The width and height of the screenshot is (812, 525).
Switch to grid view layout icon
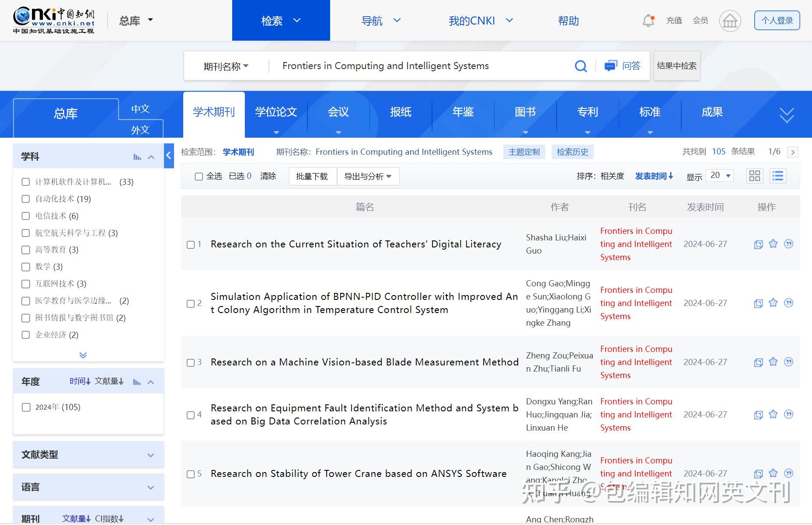[x=755, y=176]
